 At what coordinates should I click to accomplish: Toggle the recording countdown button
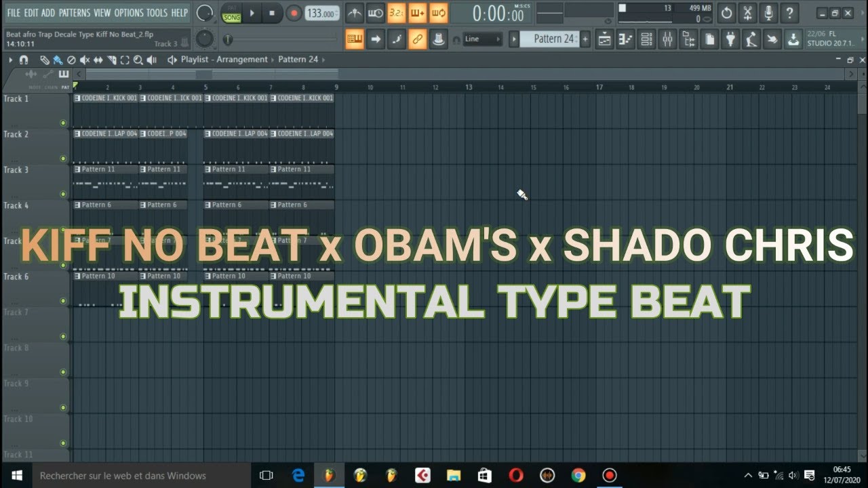[x=396, y=13]
